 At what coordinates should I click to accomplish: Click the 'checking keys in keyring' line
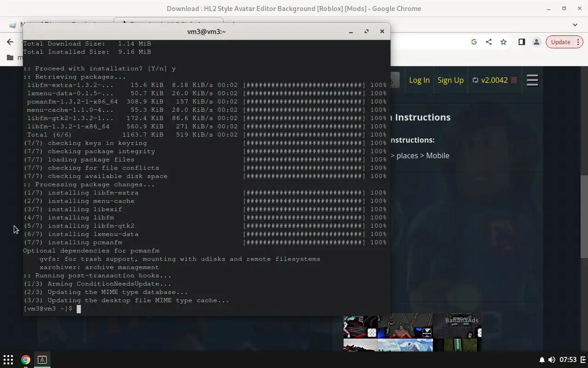205,143
